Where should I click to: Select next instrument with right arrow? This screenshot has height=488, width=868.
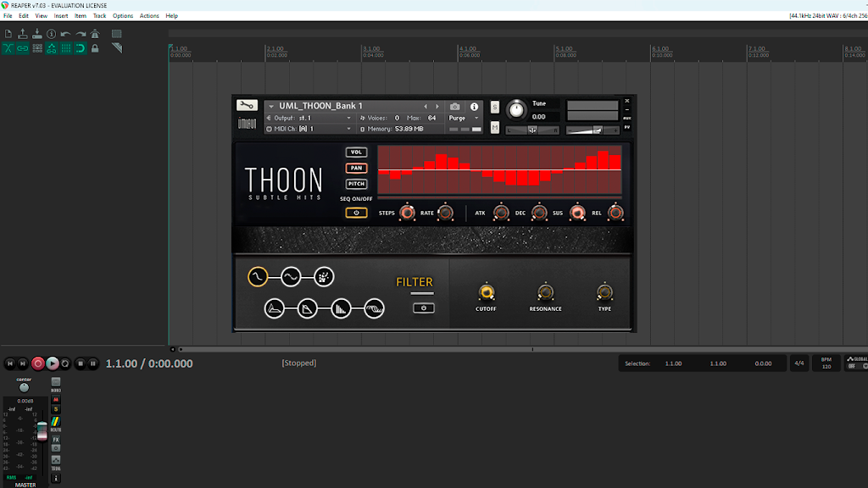tap(437, 106)
